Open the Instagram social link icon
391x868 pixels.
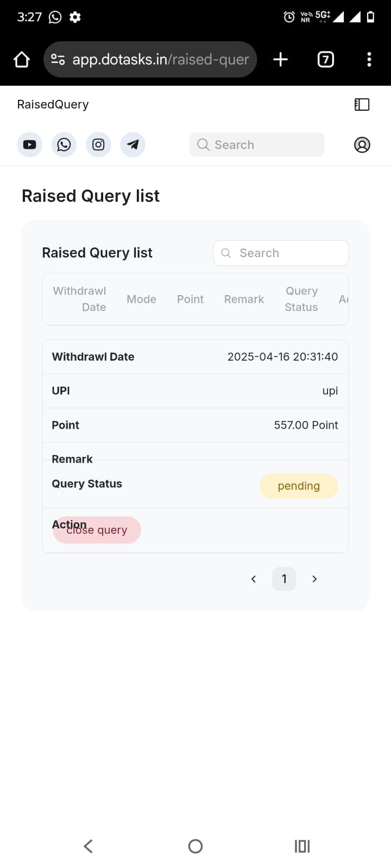pos(98,145)
